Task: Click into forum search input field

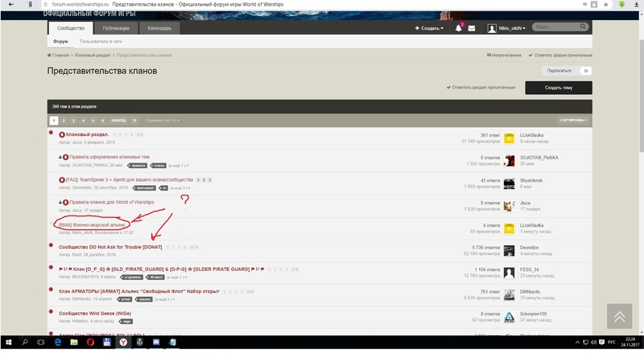Action: 556,27
